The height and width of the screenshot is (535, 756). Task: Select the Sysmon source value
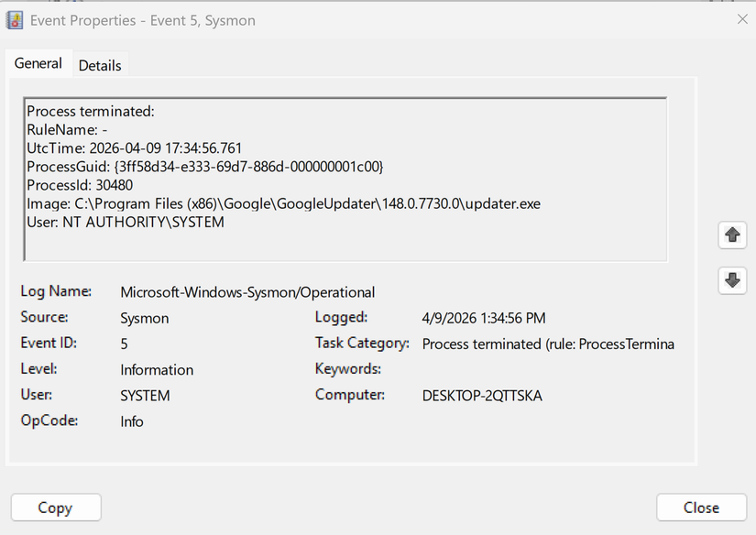pos(142,317)
